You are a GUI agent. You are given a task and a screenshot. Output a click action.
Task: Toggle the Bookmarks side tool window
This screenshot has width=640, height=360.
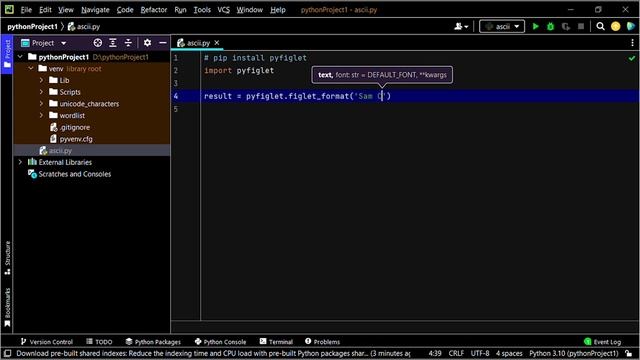(7, 308)
